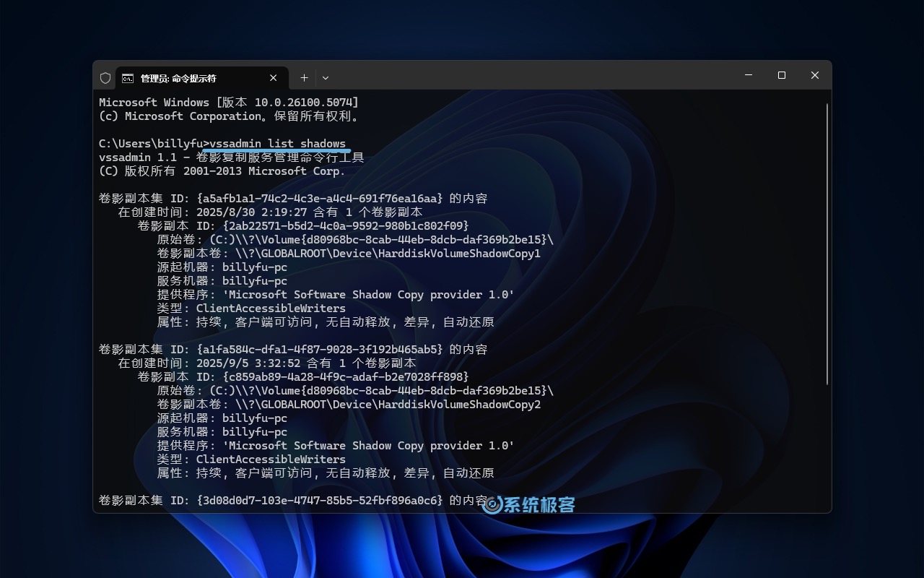The height and width of the screenshot is (578, 924).
Task: Click the command prompt tab icon
Action: [x=128, y=78]
